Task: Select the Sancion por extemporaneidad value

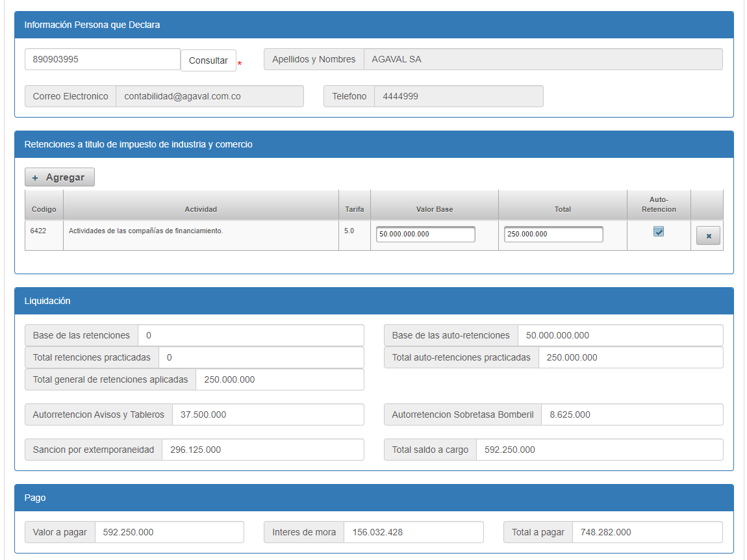Action: [262, 450]
